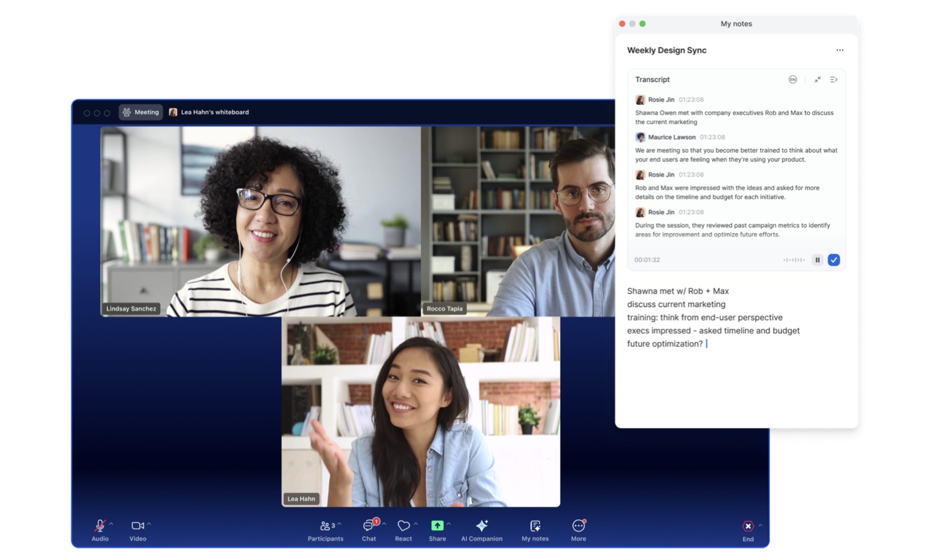Expand the Video options caret

[149, 524]
